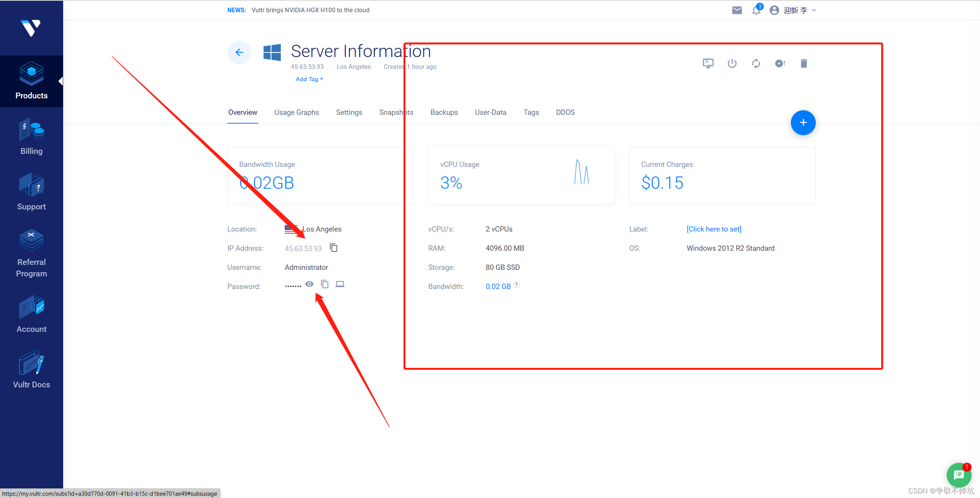Open the mail messages icon
Screen dimensions: 980x498
tap(737, 10)
